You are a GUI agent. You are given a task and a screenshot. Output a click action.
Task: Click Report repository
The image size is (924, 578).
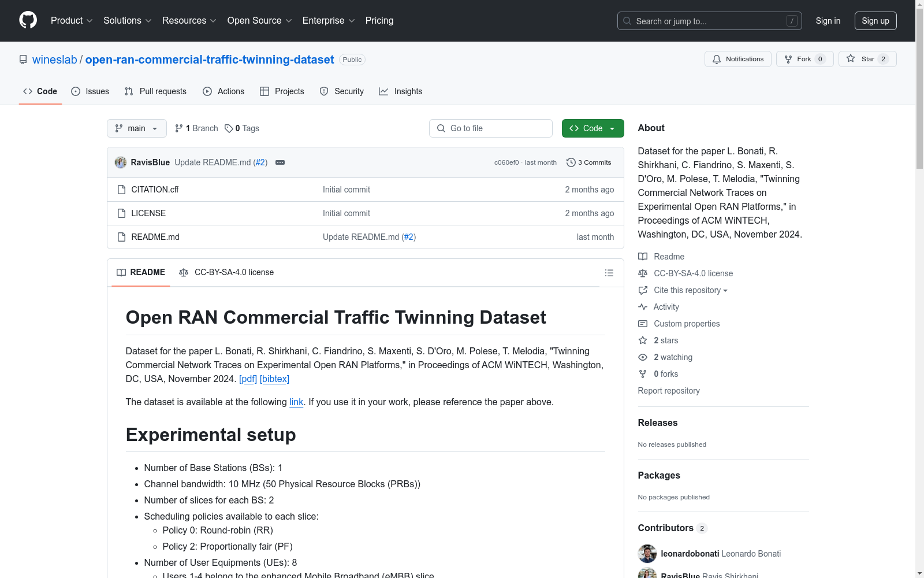pos(669,391)
